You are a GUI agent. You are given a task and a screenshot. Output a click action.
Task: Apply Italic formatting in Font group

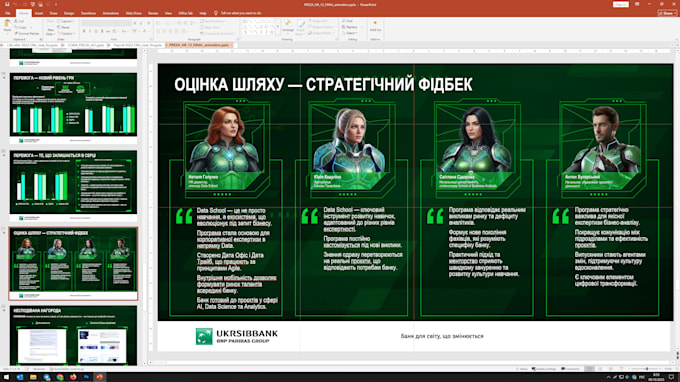tap(90, 31)
